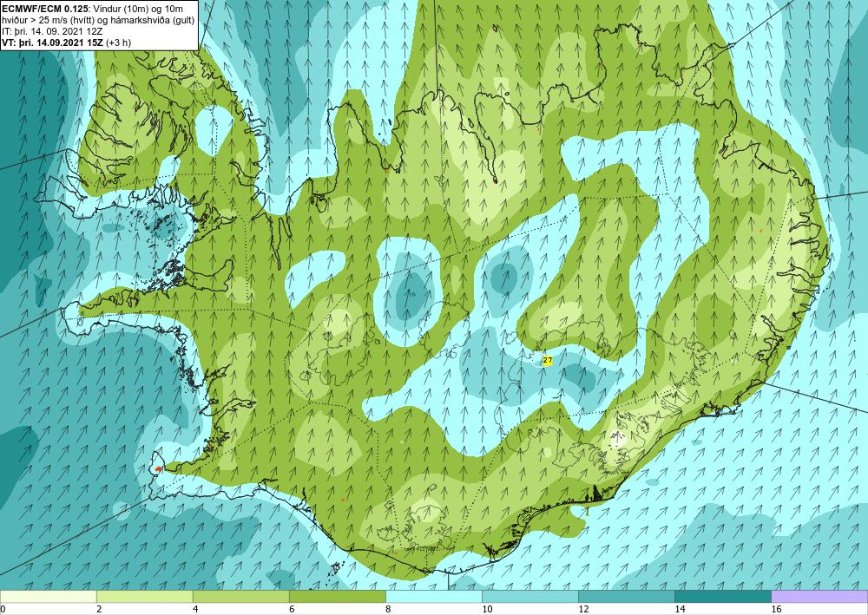
Task: Click the scale label '4'
Action: click(x=195, y=609)
